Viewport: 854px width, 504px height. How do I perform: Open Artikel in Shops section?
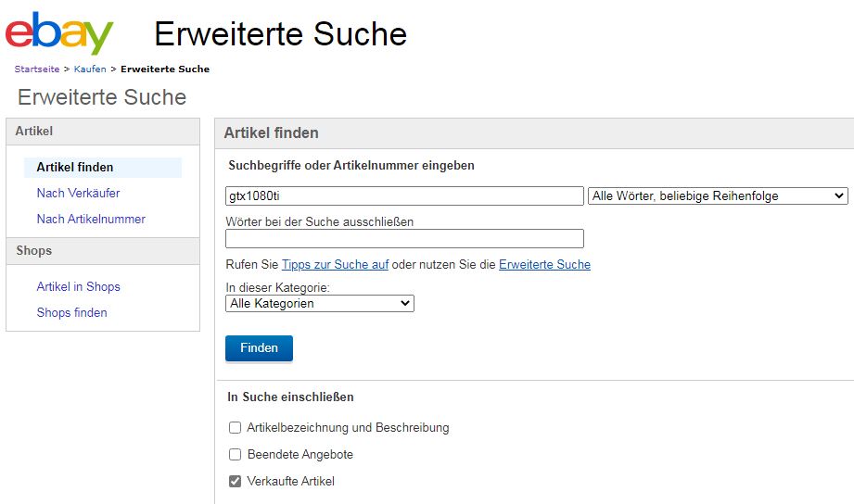tap(78, 287)
